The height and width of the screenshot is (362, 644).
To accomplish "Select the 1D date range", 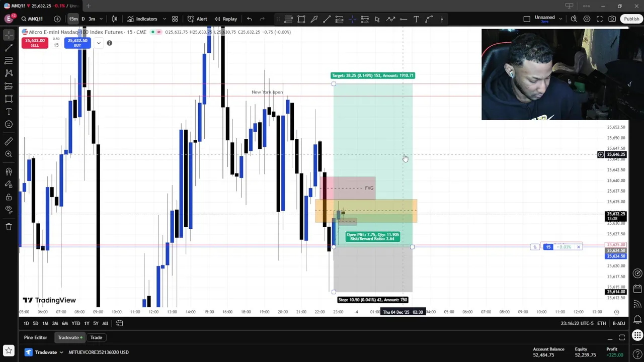I will (26, 323).
